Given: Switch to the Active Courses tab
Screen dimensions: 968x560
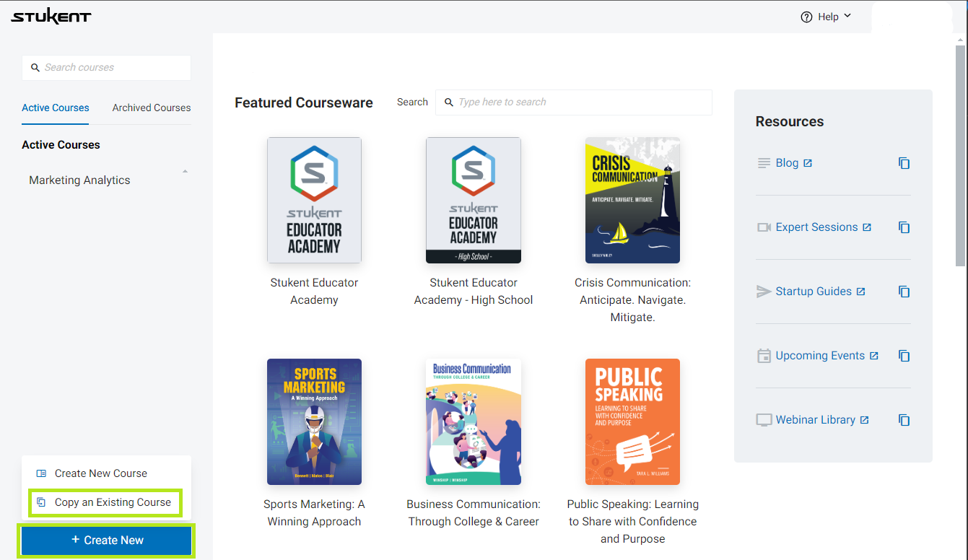Looking at the screenshot, I should tap(56, 108).
